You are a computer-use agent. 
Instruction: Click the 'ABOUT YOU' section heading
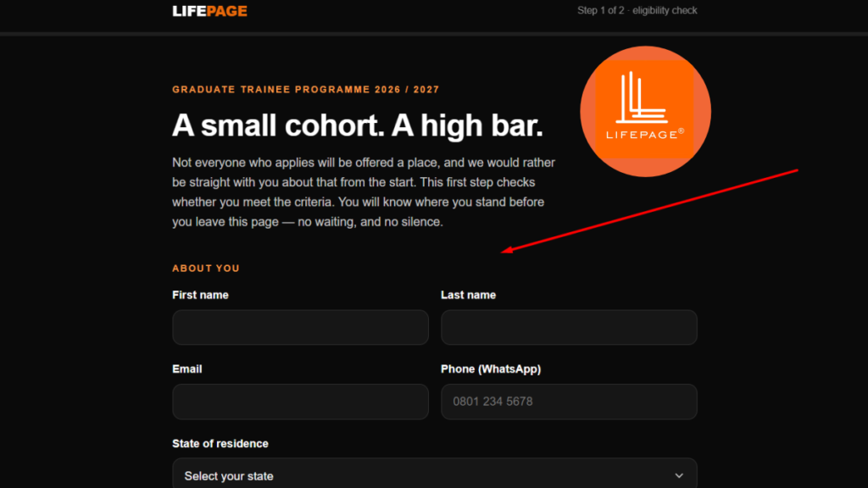(x=206, y=269)
